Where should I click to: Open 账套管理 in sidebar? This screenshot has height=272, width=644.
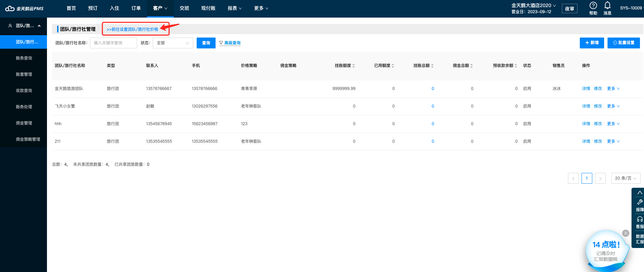click(24, 74)
